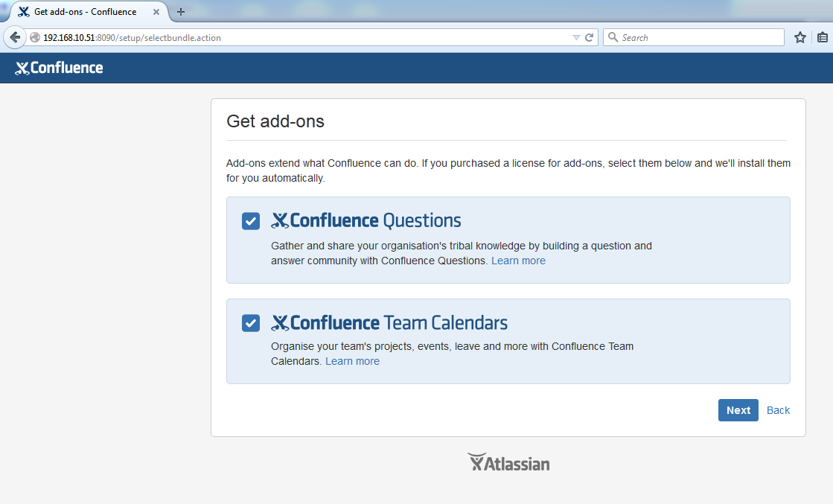
Task: Bookmark this page with the star icon
Action: pos(800,38)
